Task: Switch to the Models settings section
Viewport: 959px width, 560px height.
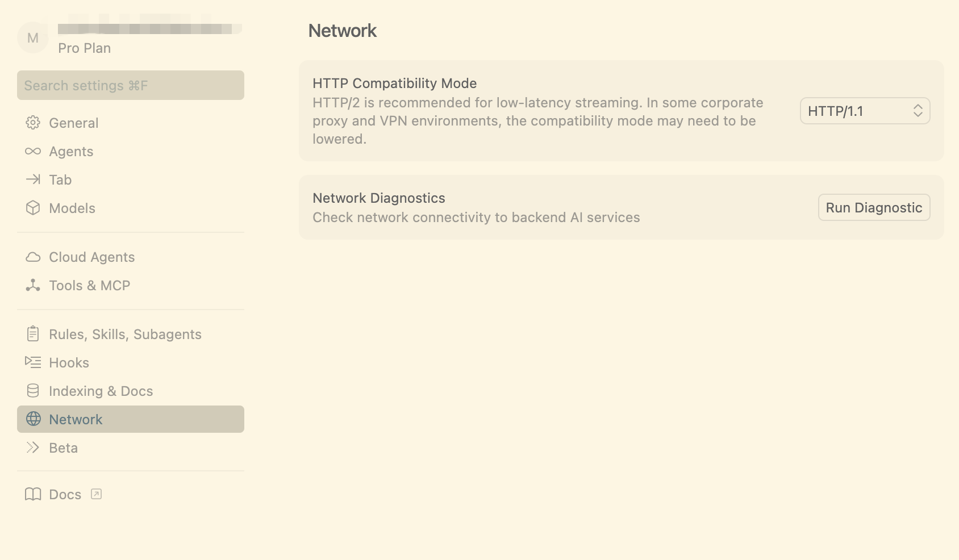Action: pos(72,208)
